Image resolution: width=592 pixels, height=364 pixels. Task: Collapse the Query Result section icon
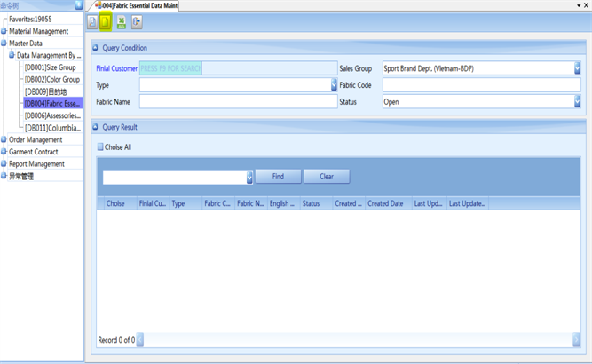(97, 127)
